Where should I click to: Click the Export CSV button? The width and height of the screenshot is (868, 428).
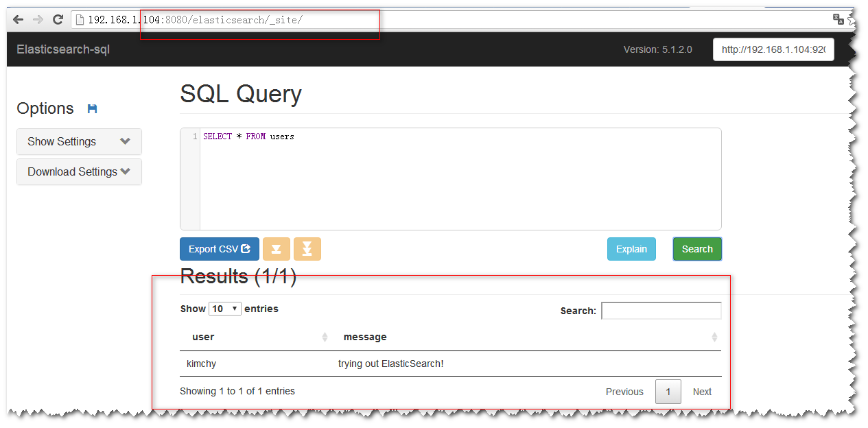click(x=220, y=249)
